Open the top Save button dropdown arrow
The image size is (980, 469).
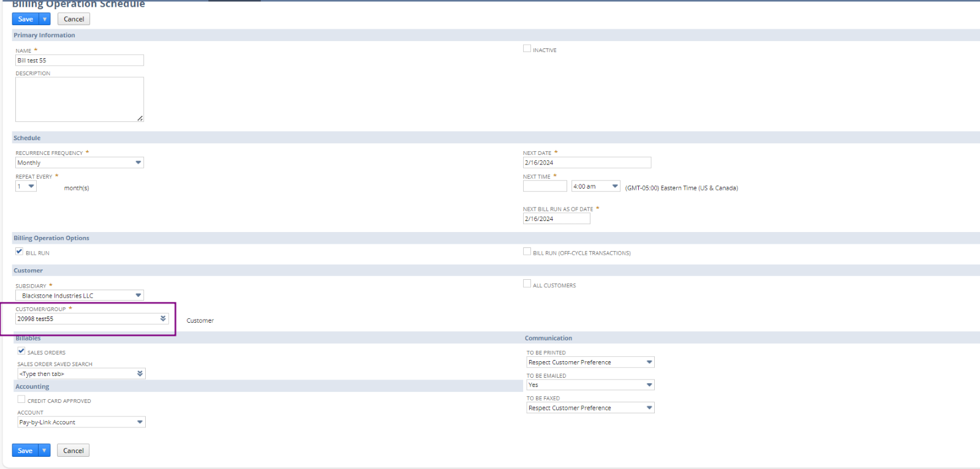coord(45,19)
